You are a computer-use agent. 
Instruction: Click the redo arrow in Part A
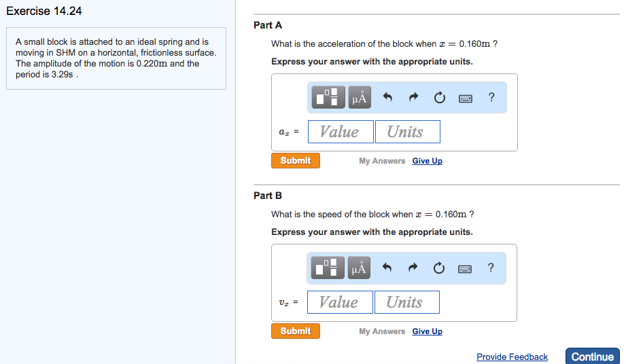(x=413, y=98)
